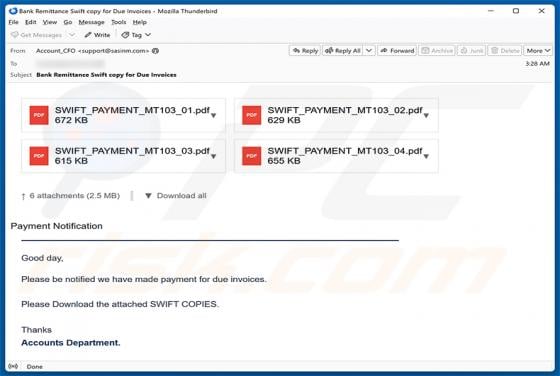Click the 6 attachments (2.5 MB) label
This screenshot has height=376, width=560.
(74, 196)
